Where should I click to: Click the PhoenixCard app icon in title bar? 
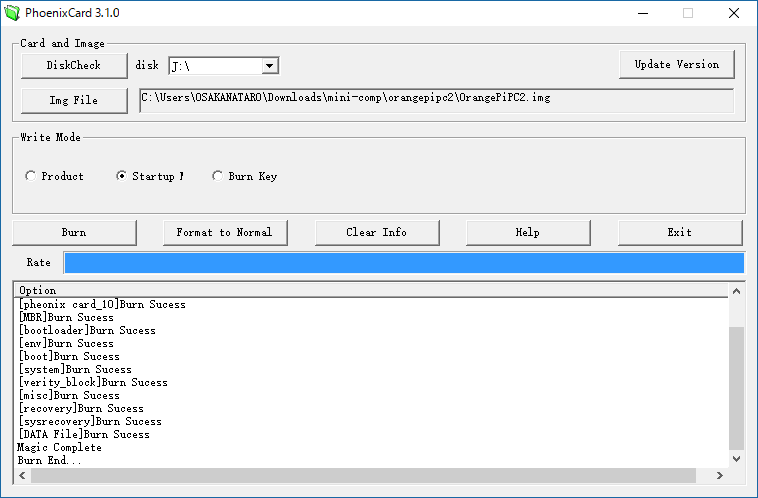tap(12, 13)
